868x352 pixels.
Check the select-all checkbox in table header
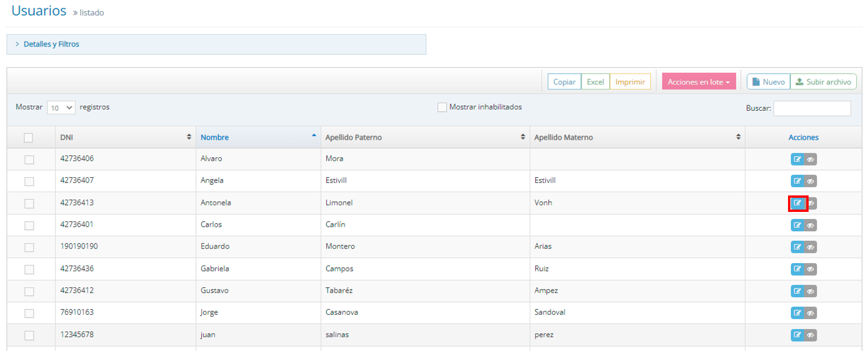(x=28, y=138)
